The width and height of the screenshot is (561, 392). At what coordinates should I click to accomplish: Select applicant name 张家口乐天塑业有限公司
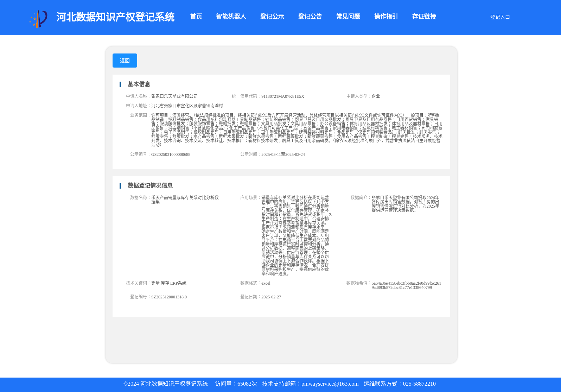coord(174,96)
